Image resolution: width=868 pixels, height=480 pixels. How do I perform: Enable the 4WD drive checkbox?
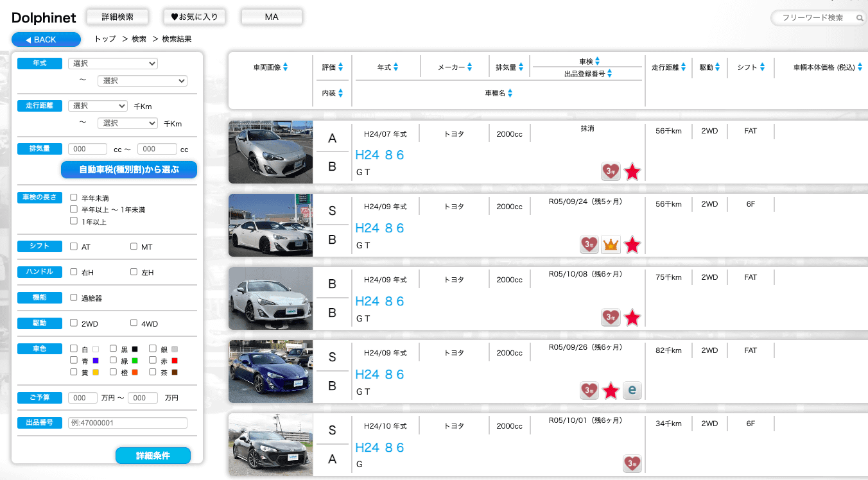pyautogui.click(x=134, y=323)
